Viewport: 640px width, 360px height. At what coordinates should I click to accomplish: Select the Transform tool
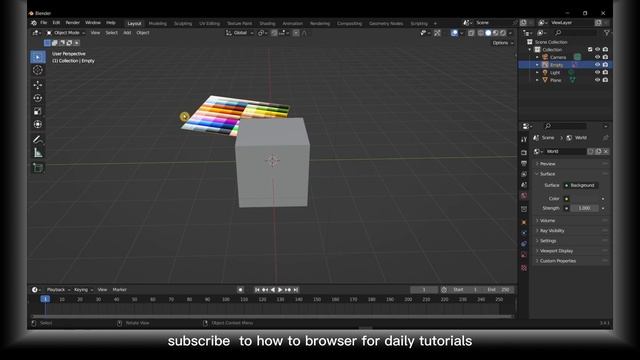coord(38,124)
